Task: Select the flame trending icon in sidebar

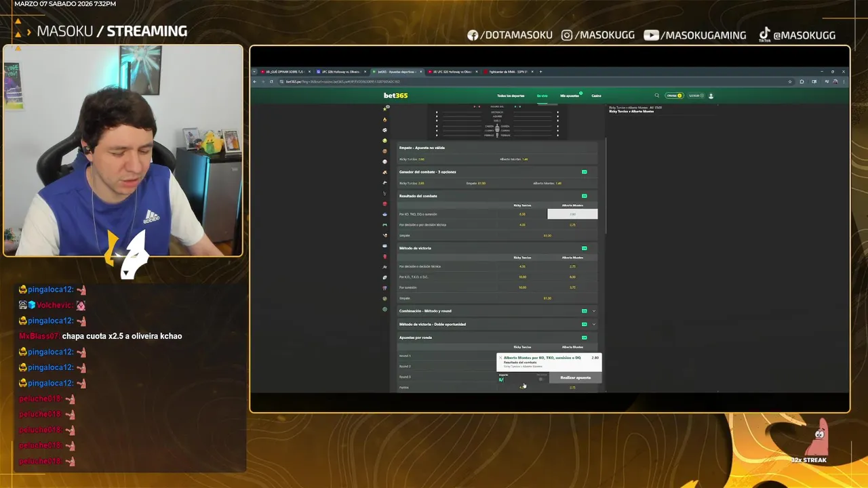Action: pyautogui.click(x=385, y=119)
